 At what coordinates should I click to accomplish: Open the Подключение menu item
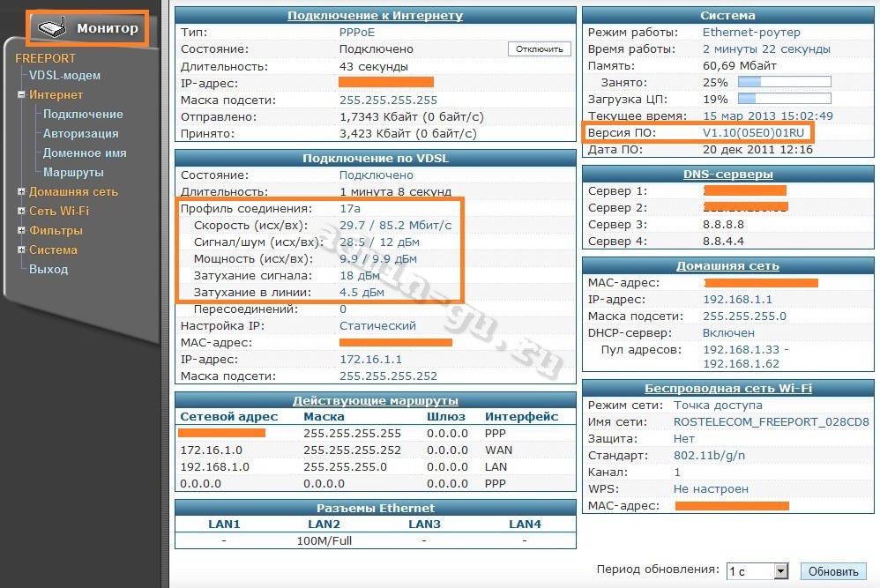click(83, 115)
